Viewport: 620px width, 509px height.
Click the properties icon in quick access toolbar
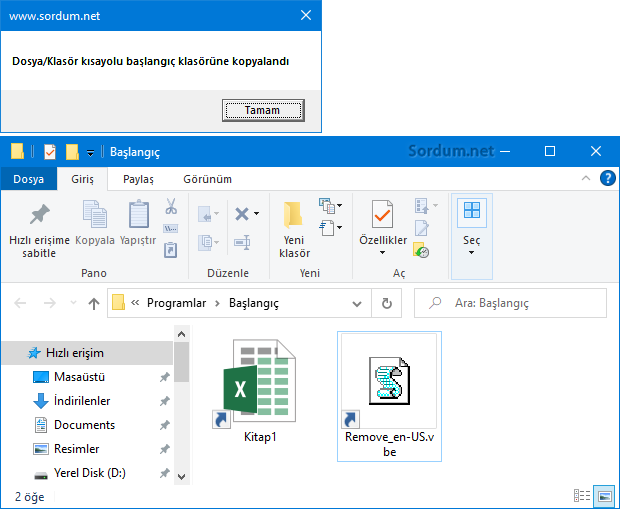[50, 152]
